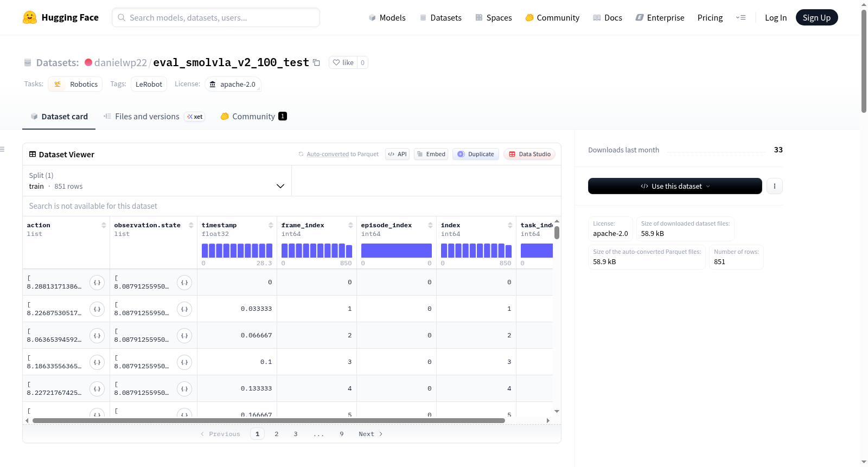Click the LeRobot tag

[149, 84]
